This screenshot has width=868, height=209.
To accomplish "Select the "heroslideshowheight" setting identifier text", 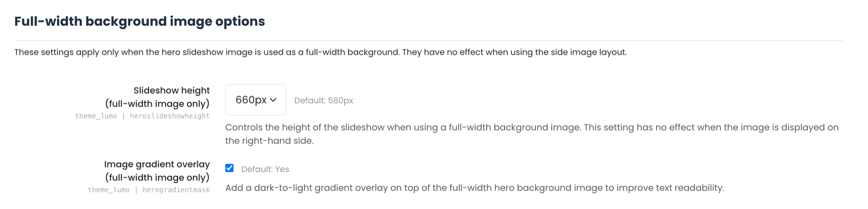I will point(170,116).
